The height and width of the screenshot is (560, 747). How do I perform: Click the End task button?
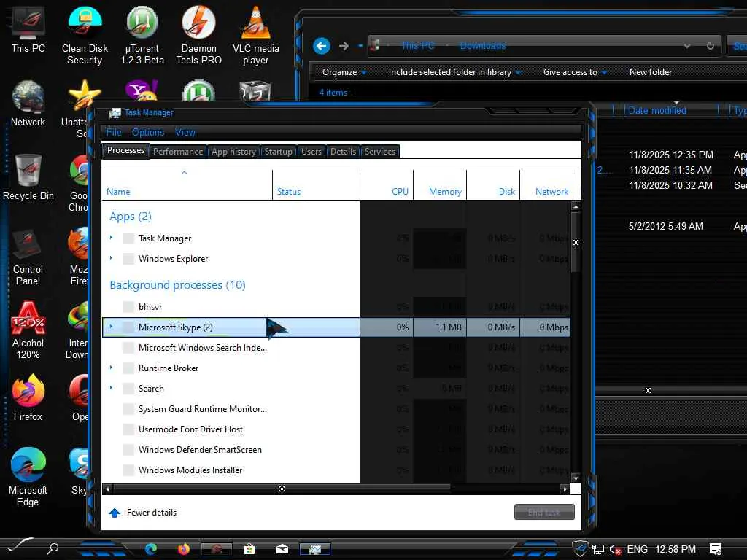point(544,513)
